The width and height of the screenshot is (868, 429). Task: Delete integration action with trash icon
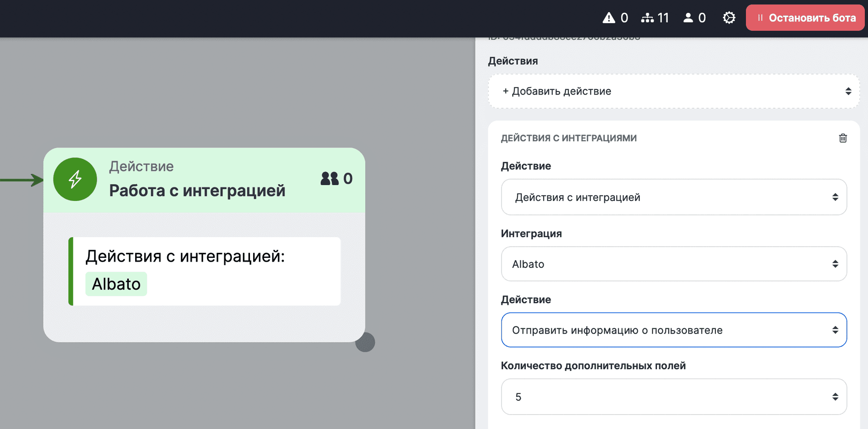(843, 138)
